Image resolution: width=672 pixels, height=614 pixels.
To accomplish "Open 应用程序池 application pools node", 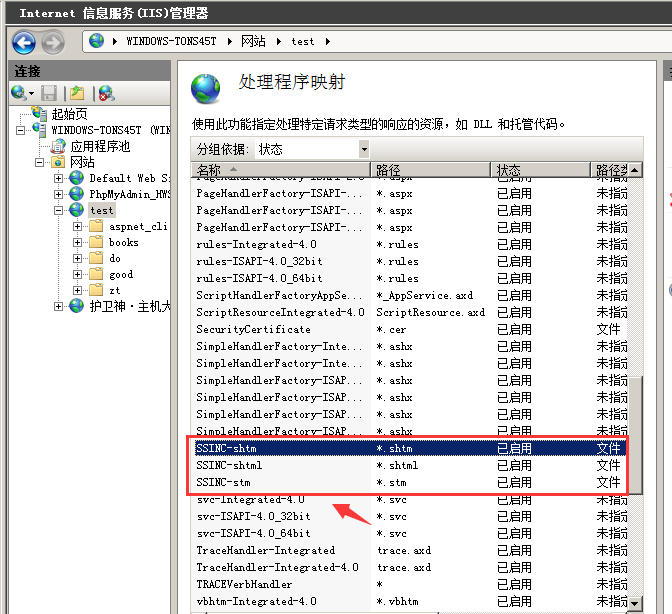I will click(100, 146).
